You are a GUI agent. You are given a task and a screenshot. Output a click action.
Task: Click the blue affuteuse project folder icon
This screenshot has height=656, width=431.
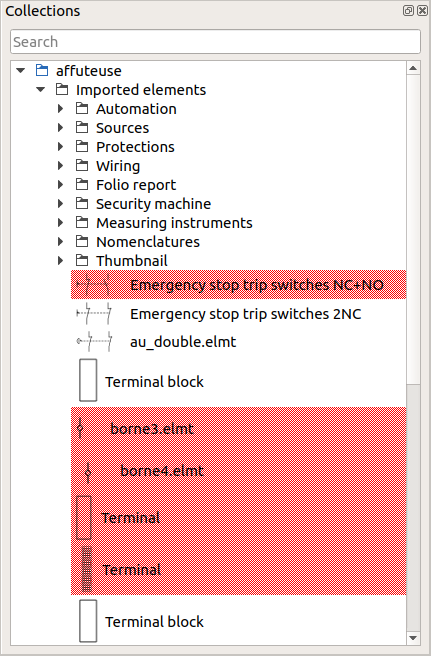[42, 70]
